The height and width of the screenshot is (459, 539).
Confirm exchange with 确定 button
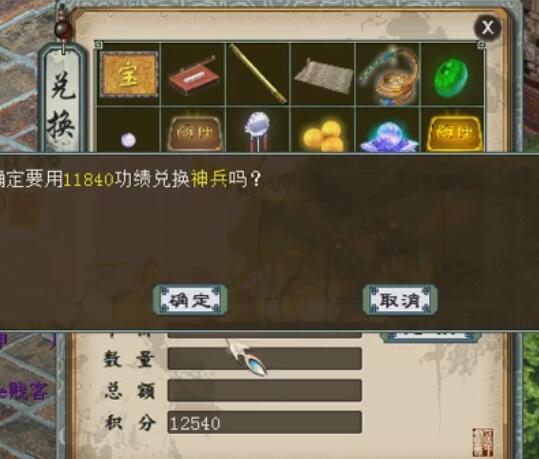pyautogui.click(x=190, y=300)
